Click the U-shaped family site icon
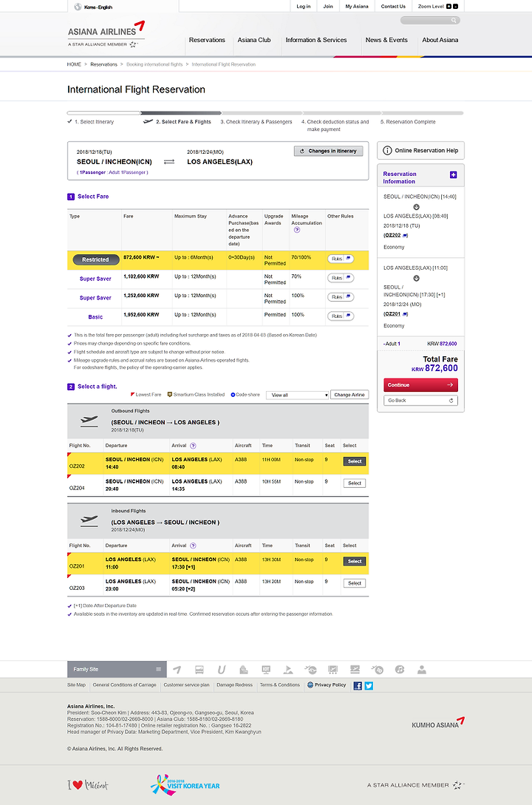532x805 pixels. pyautogui.click(x=222, y=670)
